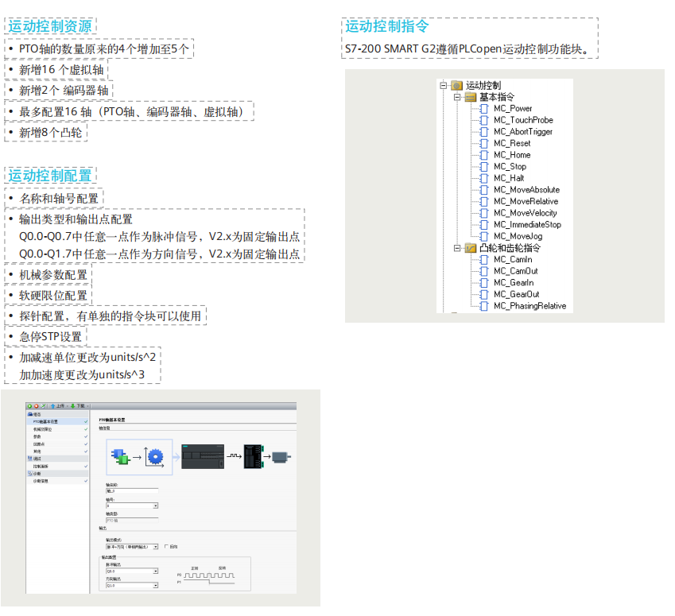
Task: Click the PLC controller image in diagram
Action: (203, 456)
